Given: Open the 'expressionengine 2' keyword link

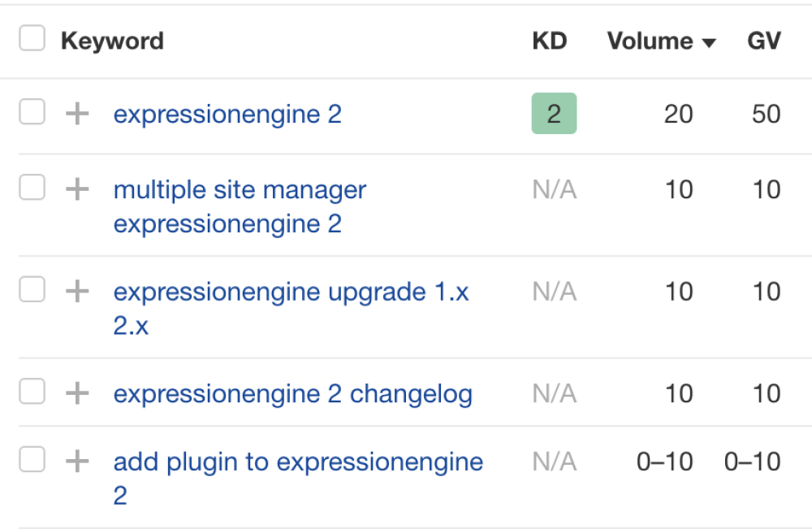Looking at the screenshot, I should [227, 115].
